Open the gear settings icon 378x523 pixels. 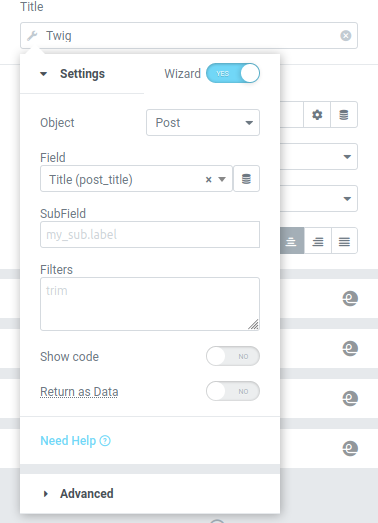[317, 115]
